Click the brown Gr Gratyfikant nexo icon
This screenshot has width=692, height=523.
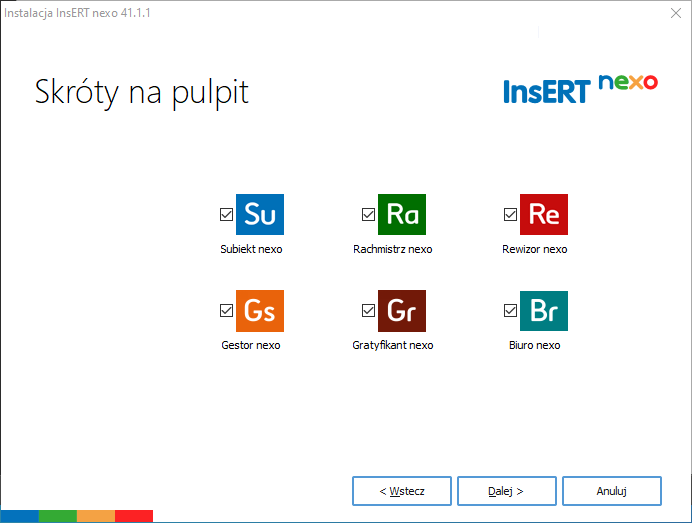coord(402,311)
